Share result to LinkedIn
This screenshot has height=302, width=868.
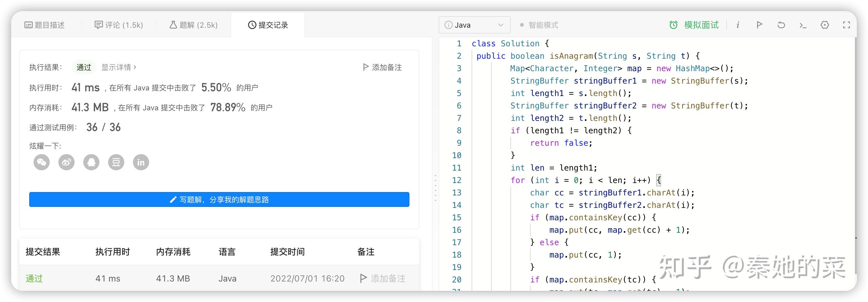(x=141, y=162)
